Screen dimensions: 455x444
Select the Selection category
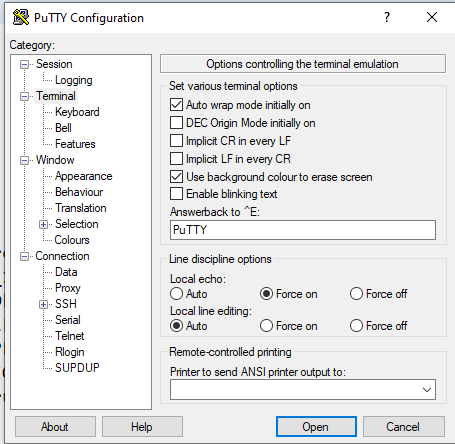coord(77,224)
